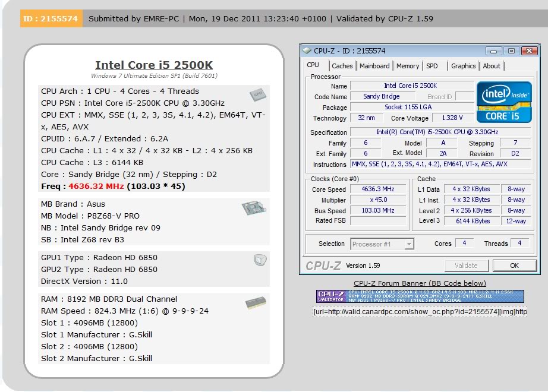Open the Graphics tab
Screen dimensions: 548x392
[x=463, y=66]
